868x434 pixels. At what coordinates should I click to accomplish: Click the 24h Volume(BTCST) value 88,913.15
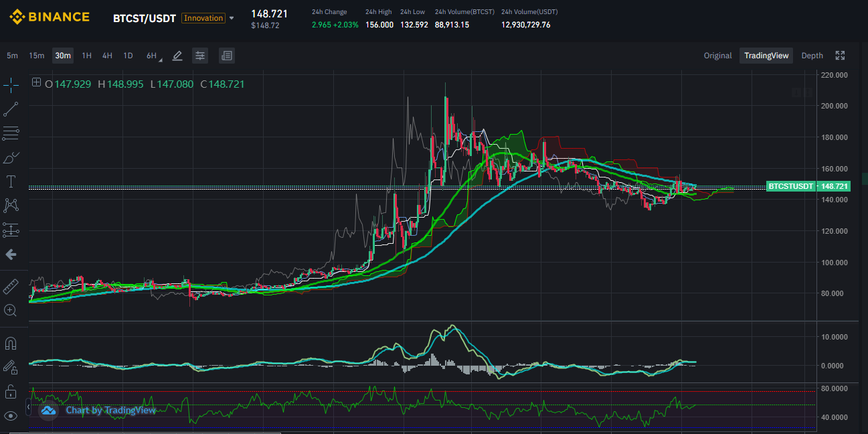pyautogui.click(x=452, y=25)
